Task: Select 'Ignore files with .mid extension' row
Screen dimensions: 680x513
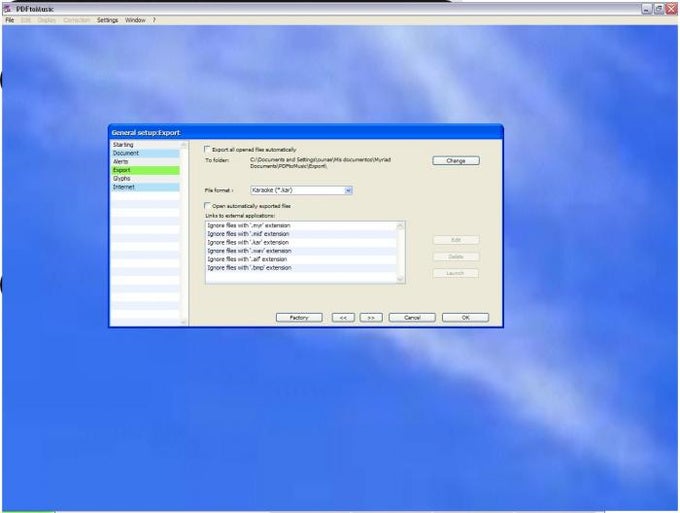Action: tap(301, 234)
